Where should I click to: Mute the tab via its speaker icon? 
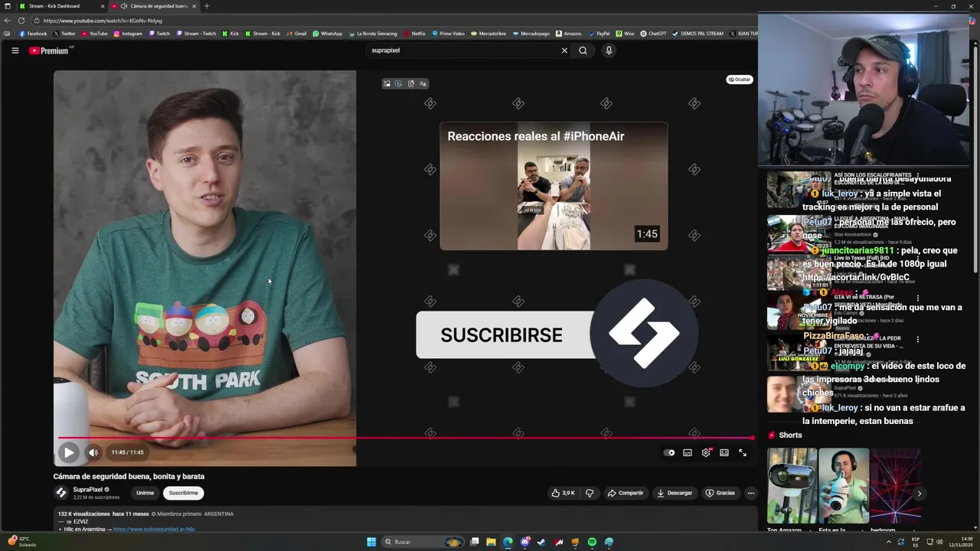(124, 6)
